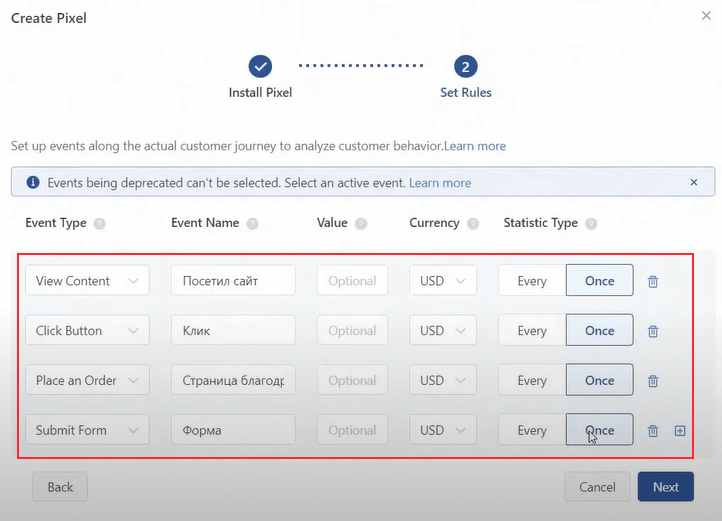Click the Statistic Type help icon

(591, 224)
